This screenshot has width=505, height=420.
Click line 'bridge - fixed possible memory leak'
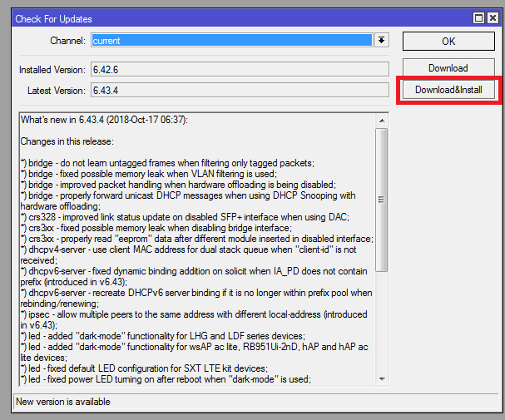149,174
